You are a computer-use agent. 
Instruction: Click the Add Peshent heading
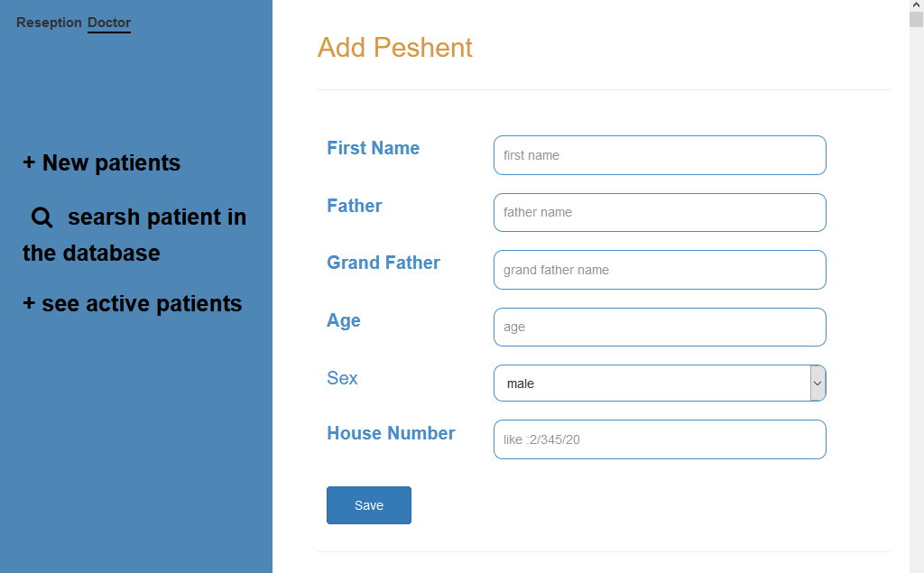395,48
